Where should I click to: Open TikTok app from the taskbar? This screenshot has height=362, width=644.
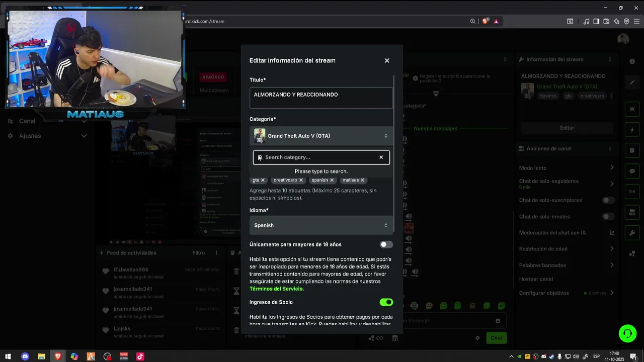(140, 356)
